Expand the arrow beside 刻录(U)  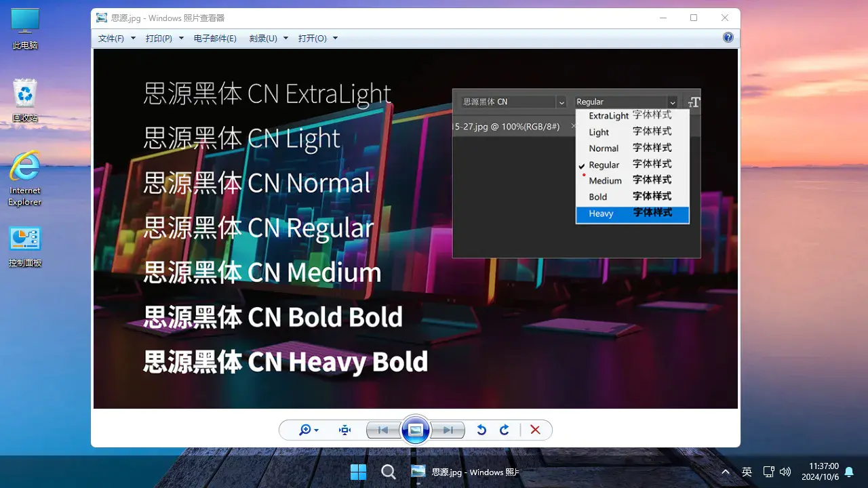(285, 39)
